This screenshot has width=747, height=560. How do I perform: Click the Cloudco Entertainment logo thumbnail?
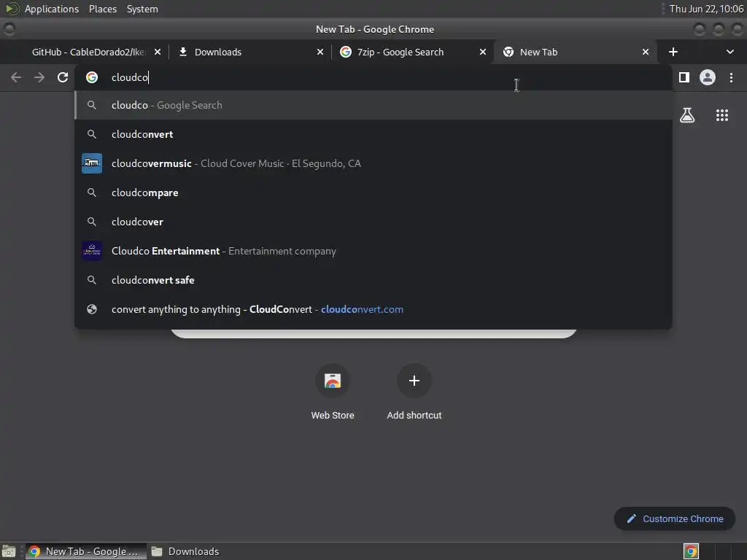[92, 251]
